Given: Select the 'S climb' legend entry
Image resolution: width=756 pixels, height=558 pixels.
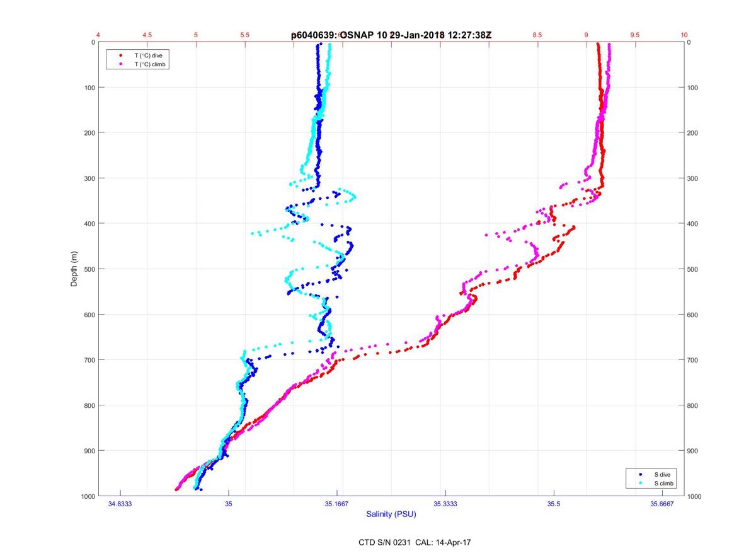Looking at the screenshot, I should tap(665, 483).
